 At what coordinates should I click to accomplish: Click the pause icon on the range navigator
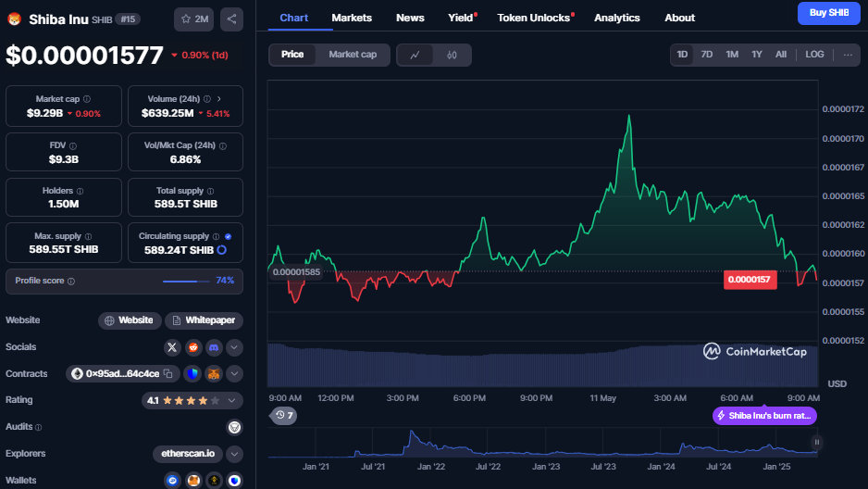click(816, 443)
